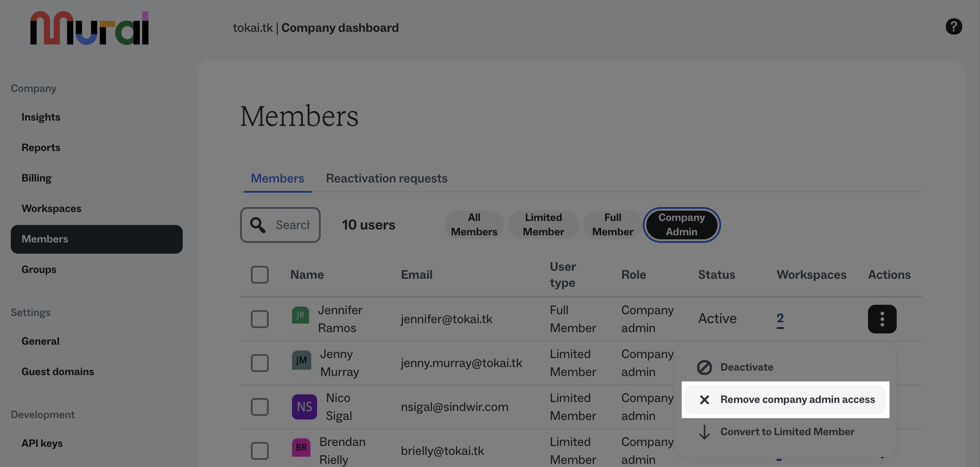Click the search magnifier icon
This screenshot has height=467, width=980.
click(258, 225)
